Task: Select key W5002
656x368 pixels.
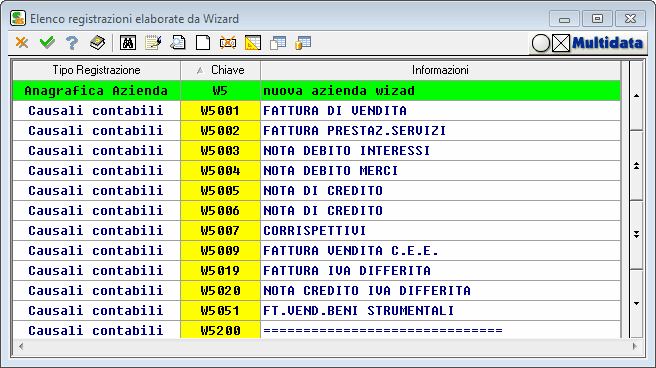Action: pos(220,131)
